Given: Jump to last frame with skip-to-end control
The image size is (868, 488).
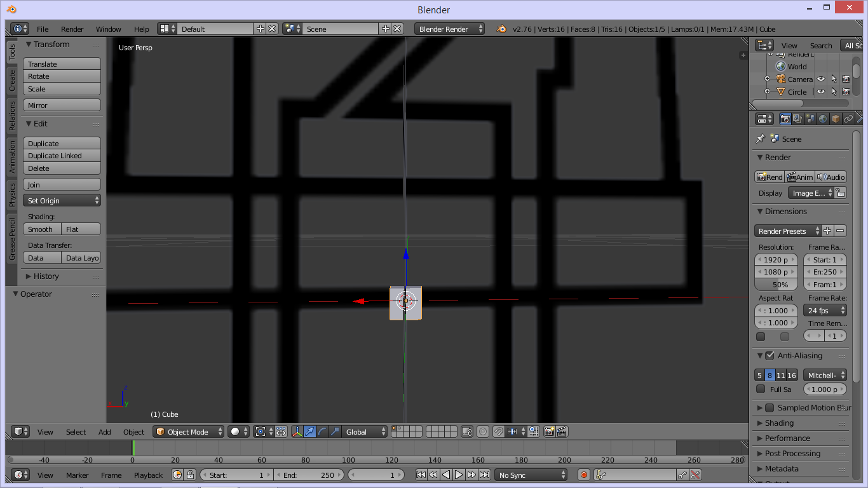Looking at the screenshot, I should coord(484,474).
